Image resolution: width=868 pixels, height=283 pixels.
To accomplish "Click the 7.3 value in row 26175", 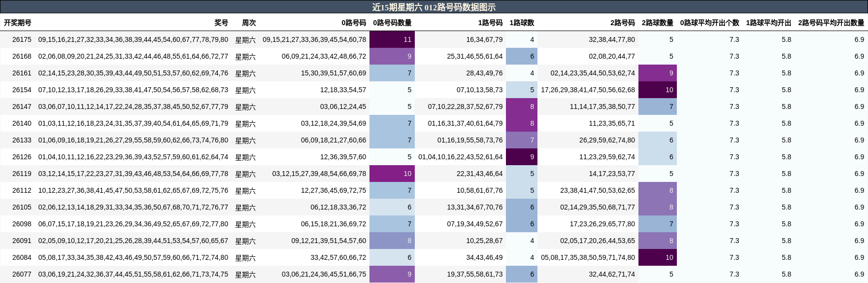I will (734, 39).
